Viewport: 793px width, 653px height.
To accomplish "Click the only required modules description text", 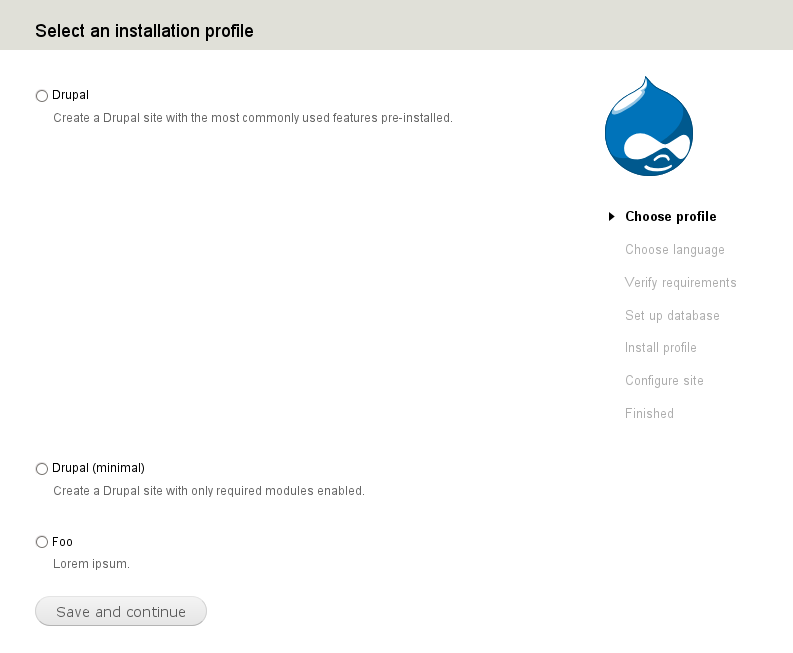I will (209, 491).
